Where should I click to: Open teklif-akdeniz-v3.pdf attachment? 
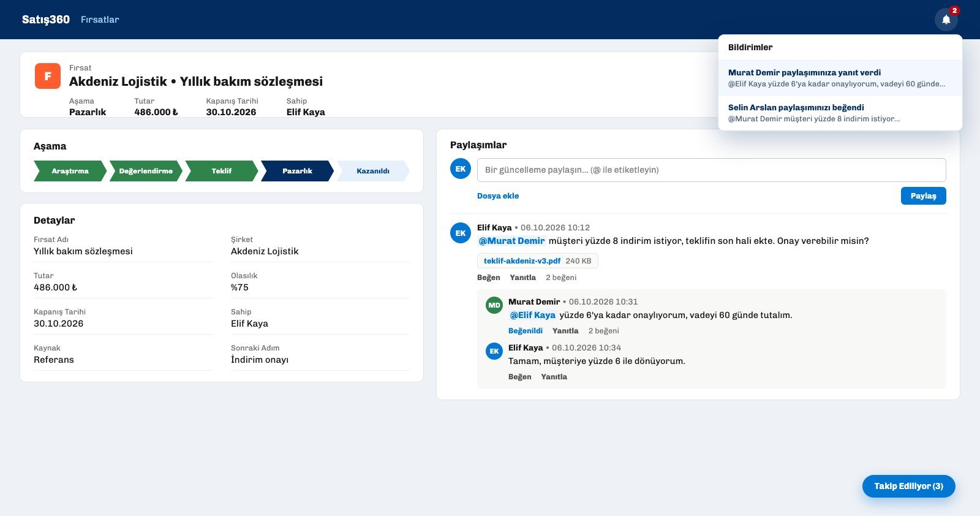pyautogui.click(x=538, y=261)
